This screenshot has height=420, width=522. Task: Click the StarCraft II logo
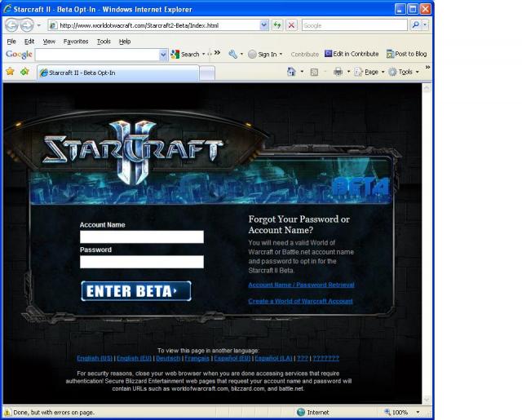(133, 152)
